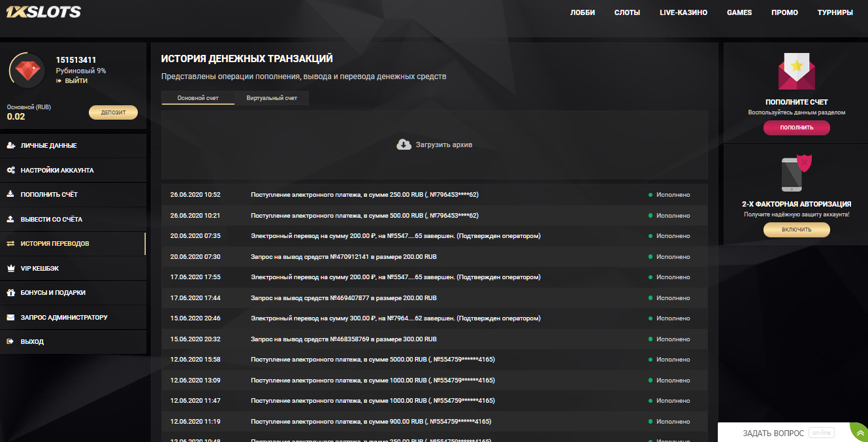The height and width of the screenshot is (442, 868).
Task: Click the envelope icon for admin request
Action: [x=10, y=317]
